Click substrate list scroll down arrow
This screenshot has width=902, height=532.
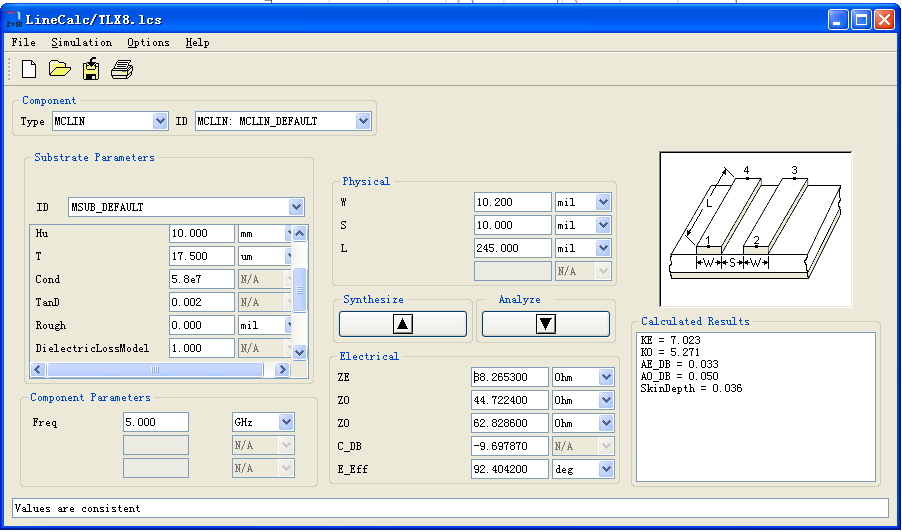pyautogui.click(x=300, y=352)
